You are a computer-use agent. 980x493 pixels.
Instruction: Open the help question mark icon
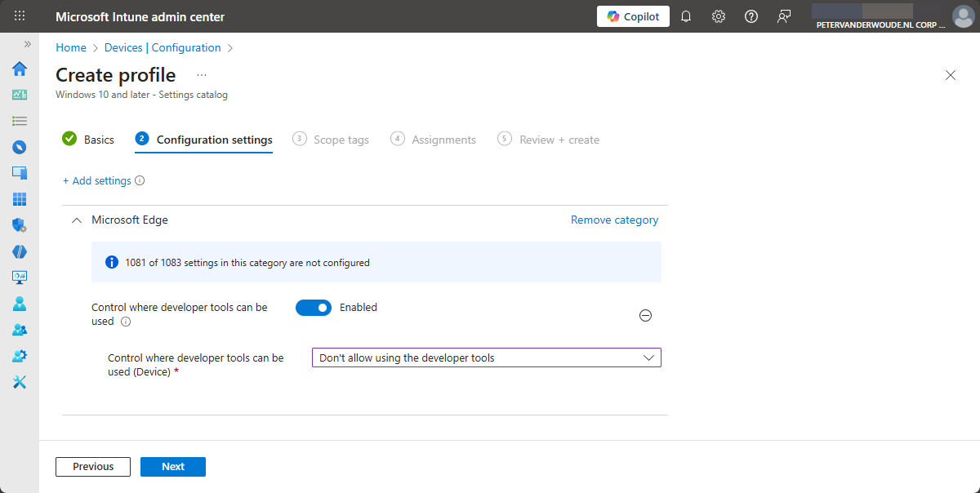pyautogui.click(x=751, y=16)
